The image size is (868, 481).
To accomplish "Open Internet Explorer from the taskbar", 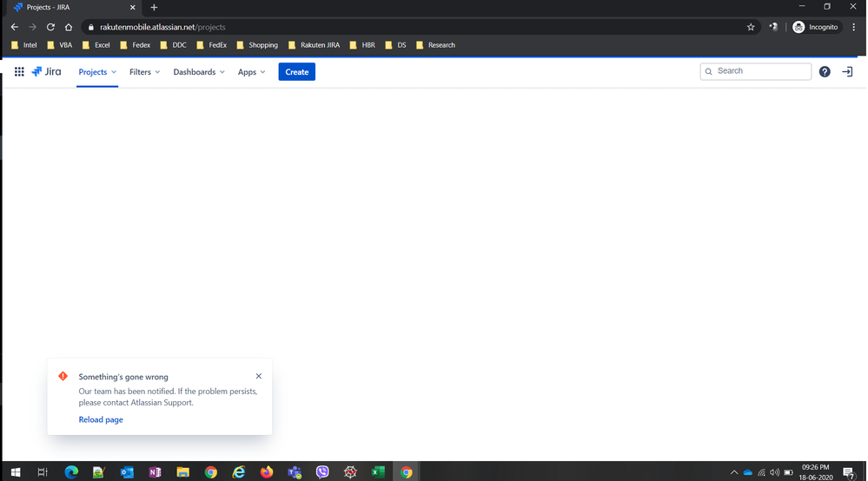I will 239,471.
